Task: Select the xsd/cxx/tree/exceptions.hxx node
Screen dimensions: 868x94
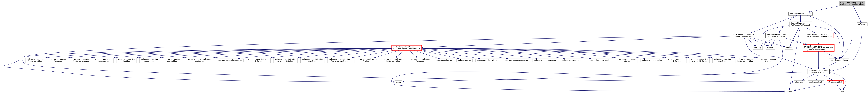Action: pyautogui.click(x=516, y=60)
